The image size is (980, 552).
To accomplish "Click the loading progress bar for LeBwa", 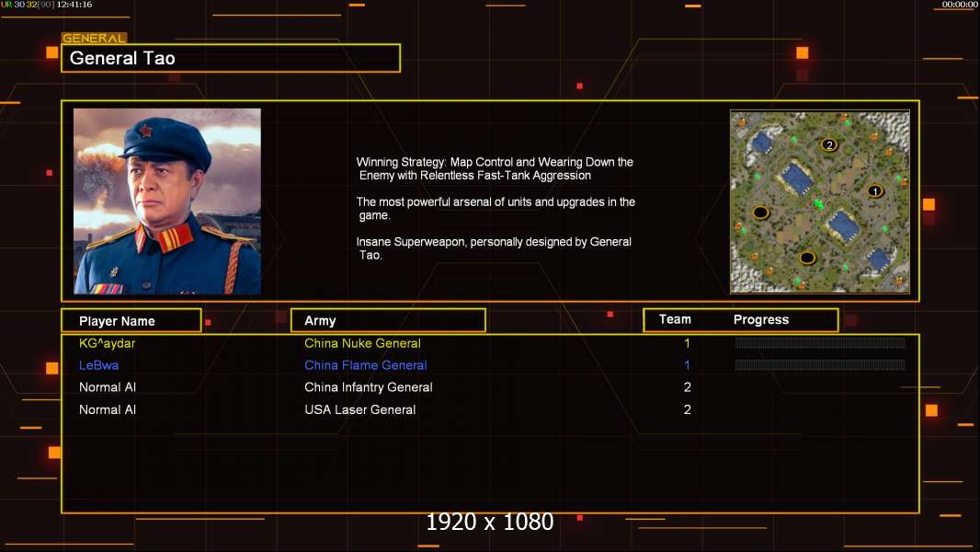I will pyautogui.click(x=820, y=364).
